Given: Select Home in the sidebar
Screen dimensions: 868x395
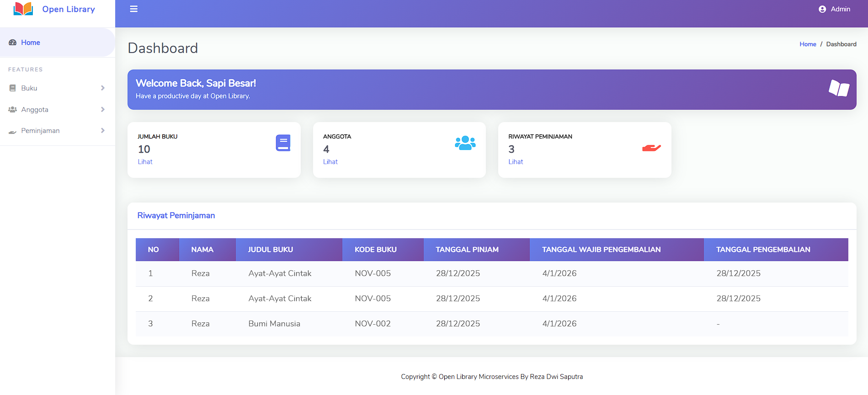Looking at the screenshot, I should (58, 43).
